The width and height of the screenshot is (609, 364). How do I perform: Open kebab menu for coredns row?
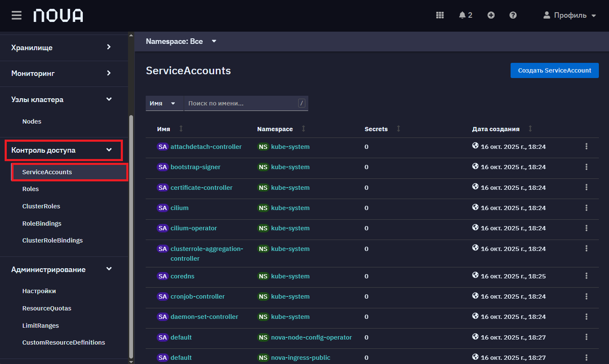(586, 276)
